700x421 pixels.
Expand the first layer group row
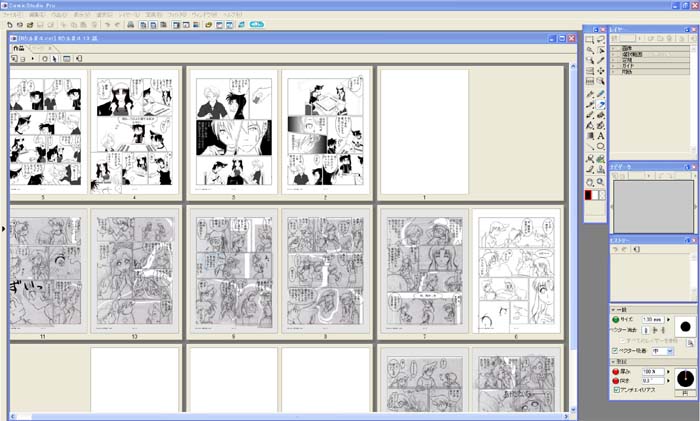coord(614,48)
